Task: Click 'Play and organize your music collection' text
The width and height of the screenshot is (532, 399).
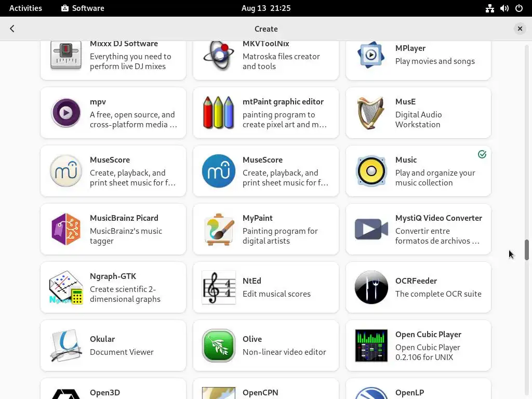Action: click(x=435, y=178)
